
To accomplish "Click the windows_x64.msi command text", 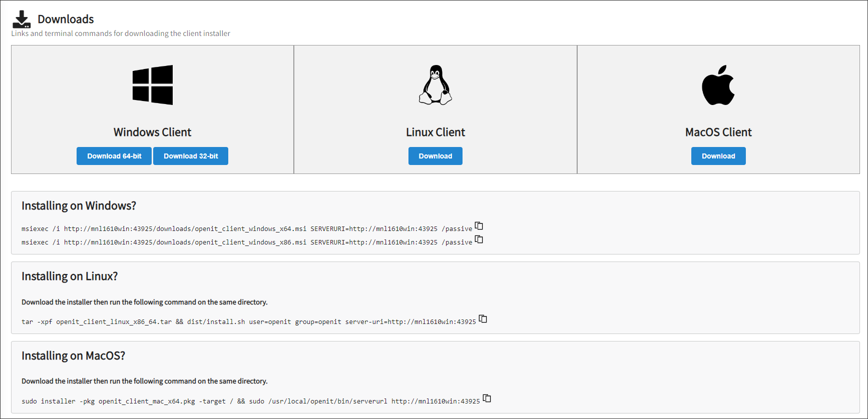I will 247,229.
